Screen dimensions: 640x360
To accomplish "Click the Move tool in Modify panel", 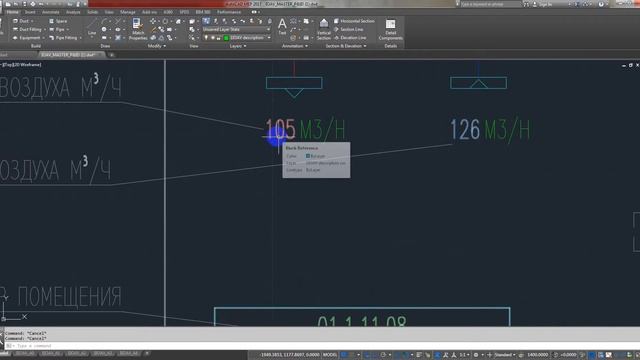I will (153, 21).
